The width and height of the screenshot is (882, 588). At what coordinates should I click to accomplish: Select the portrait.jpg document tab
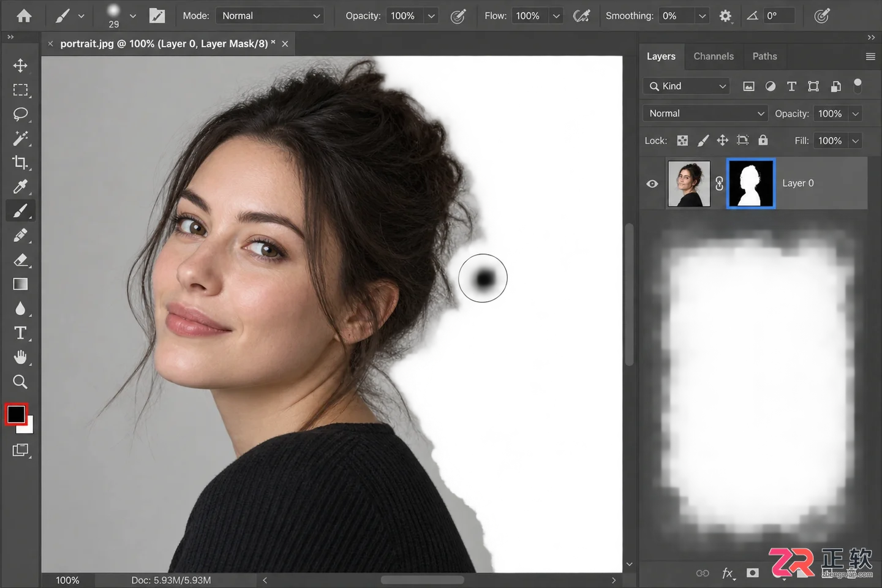pyautogui.click(x=167, y=43)
